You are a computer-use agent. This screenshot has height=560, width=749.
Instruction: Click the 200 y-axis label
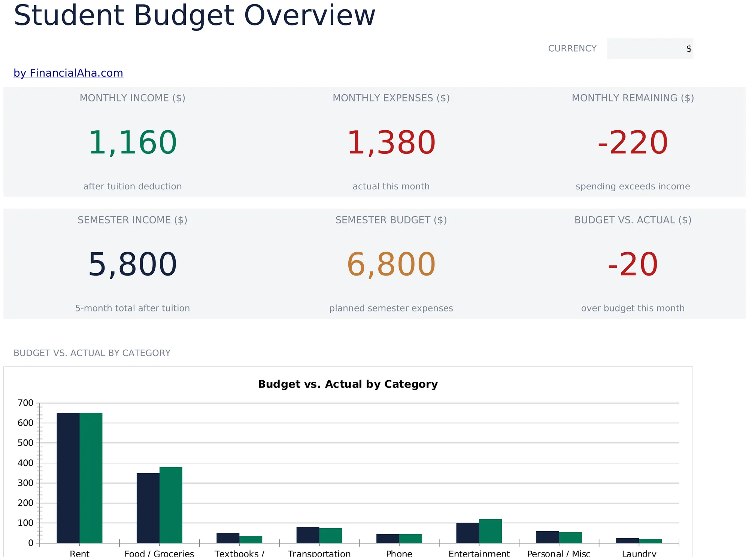[25, 503]
